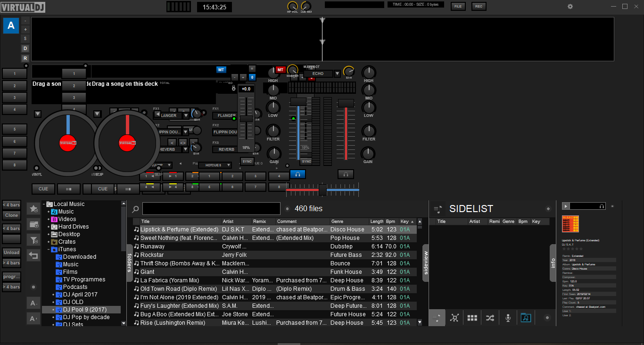Select the shuffle arrows automix icon
The image size is (644, 345).
click(490, 318)
